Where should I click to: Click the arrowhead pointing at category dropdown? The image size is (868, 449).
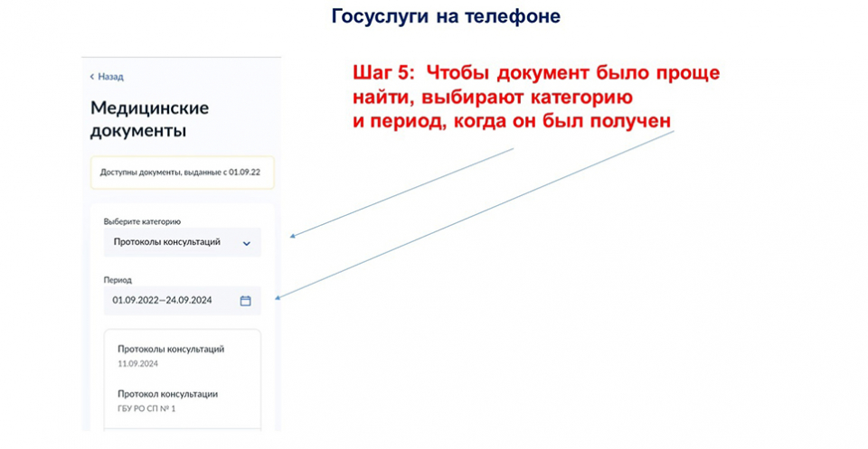pyautogui.click(x=293, y=237)
